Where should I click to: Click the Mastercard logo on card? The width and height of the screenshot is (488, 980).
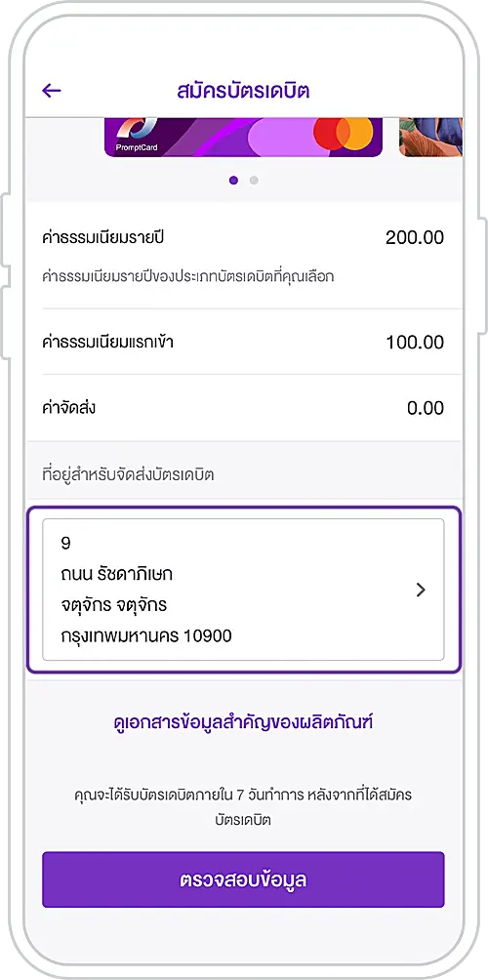pyautogui.click(x=343, y=133)
